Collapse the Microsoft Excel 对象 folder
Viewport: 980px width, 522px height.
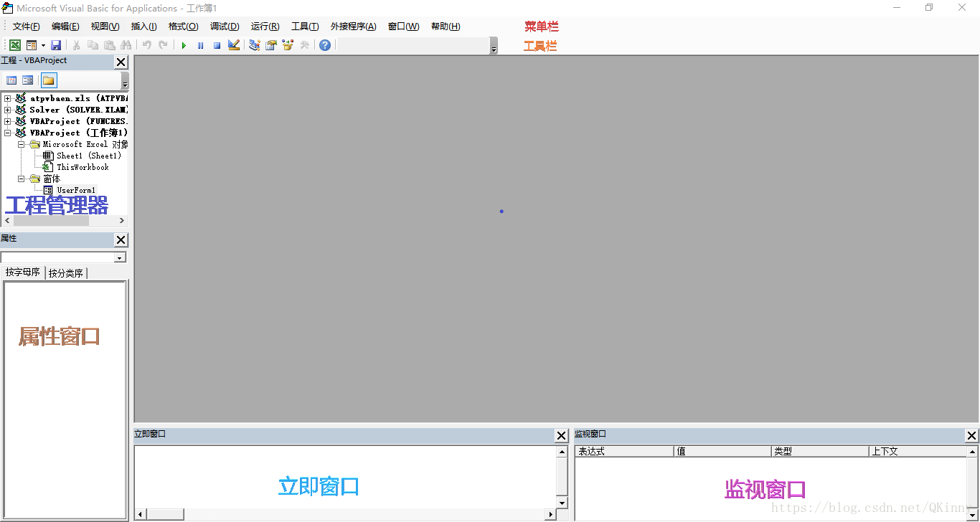(22, 144)
